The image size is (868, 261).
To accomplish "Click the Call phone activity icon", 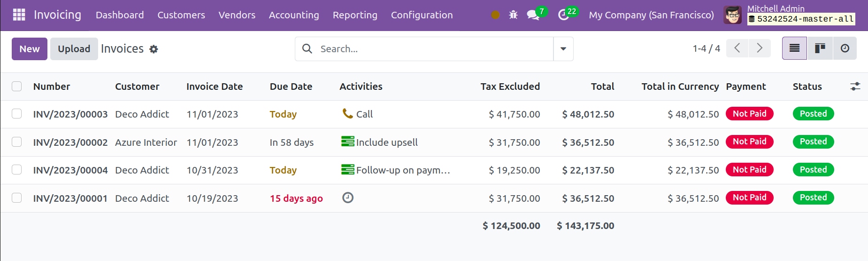I will point(347,114).
